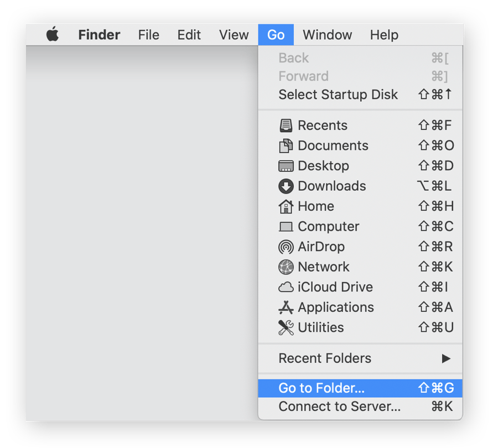
Task: Click the Utilities wrench icon
Action: pos(286,327)
